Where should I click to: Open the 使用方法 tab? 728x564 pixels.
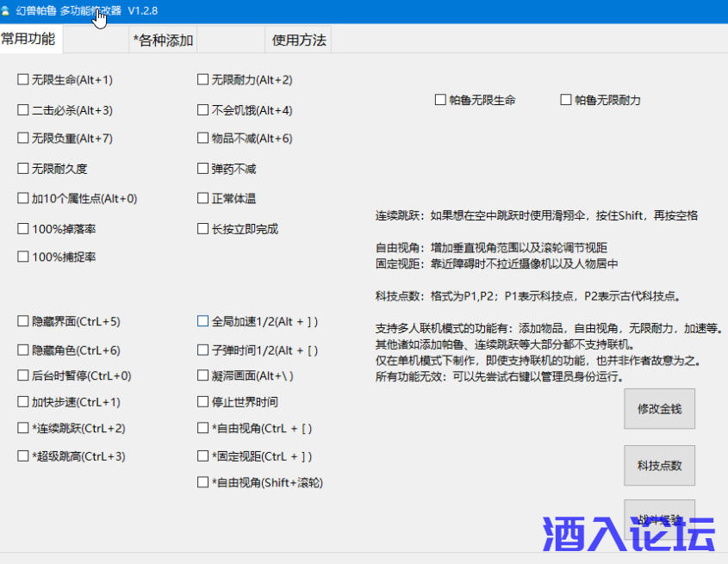(x=298, y=40)
